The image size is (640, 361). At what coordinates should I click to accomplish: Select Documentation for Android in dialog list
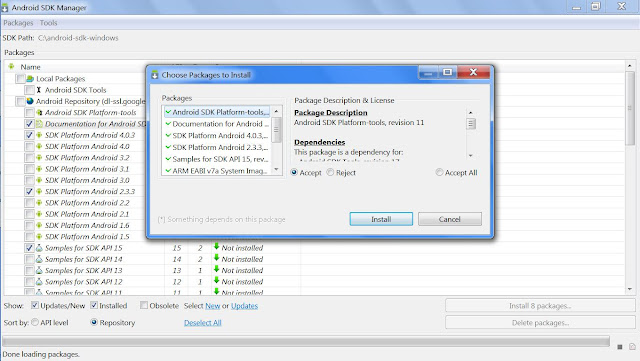217,124
